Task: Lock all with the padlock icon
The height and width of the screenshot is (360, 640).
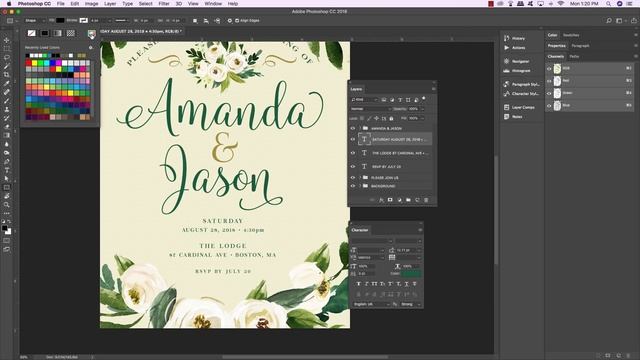Action: pos(391,118)
